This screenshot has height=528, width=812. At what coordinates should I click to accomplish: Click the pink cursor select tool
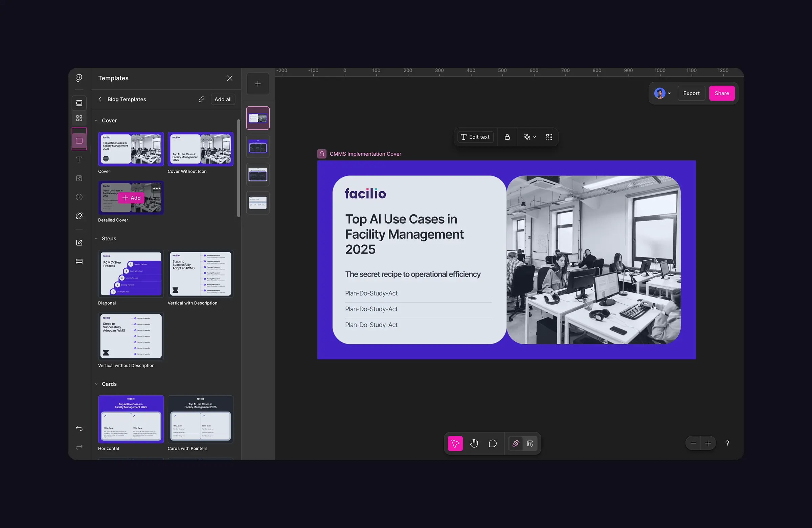pyautogui.click(x=455, y=443)
